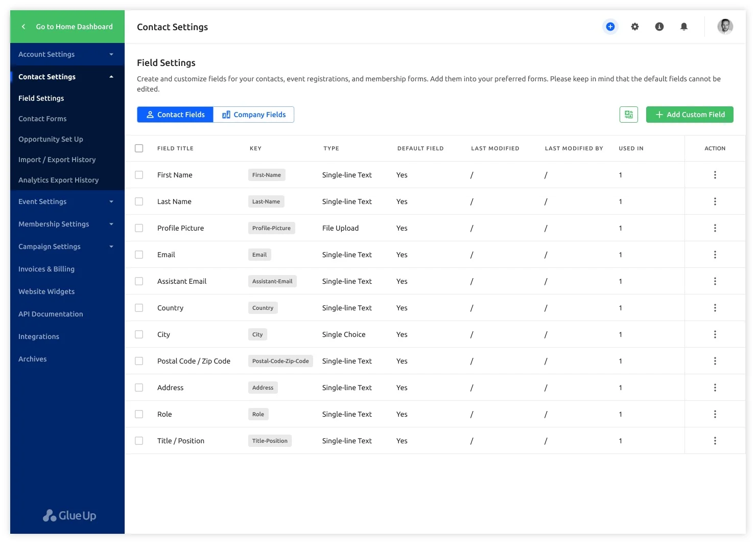Check the First Name row checkbox
The image size is (756, 544).
point(139,175)
